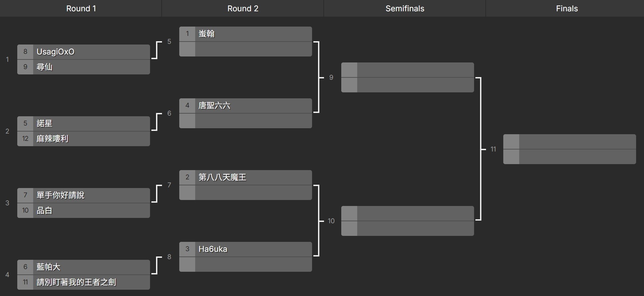Select the Round 2 column header

[243, 9]
